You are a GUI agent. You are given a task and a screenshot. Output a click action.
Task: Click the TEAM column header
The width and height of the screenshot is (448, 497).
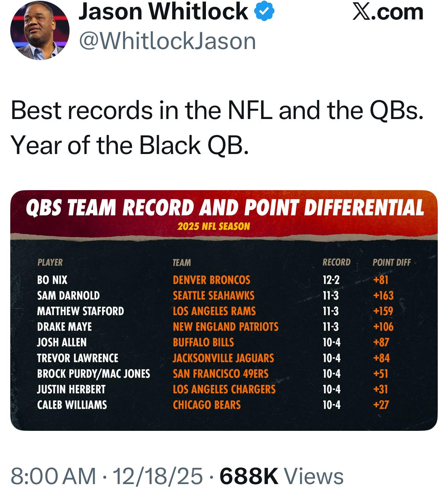[x=182, y=262]
